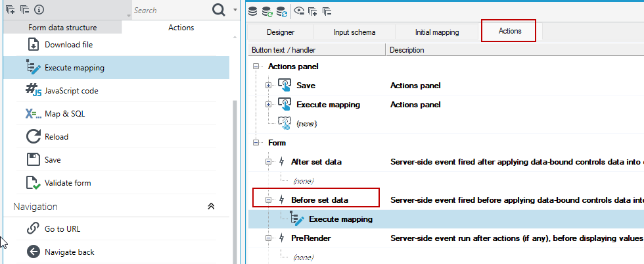Expand all items in left panel toolbar

[x=11, y=10]
